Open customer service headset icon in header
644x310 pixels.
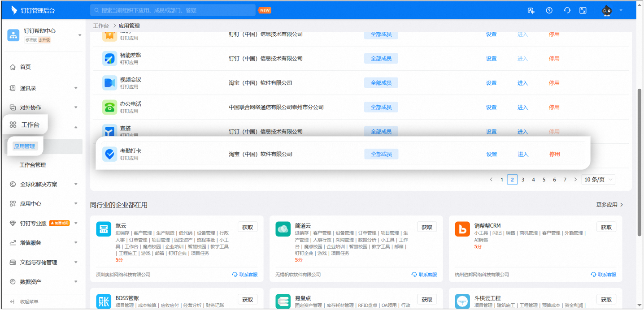click(567, 10)
